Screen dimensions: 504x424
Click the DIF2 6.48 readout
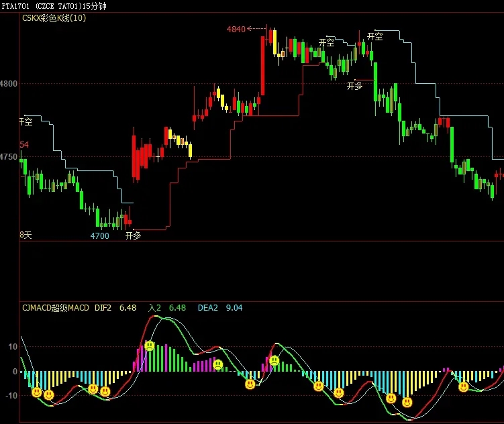(115, 308)
